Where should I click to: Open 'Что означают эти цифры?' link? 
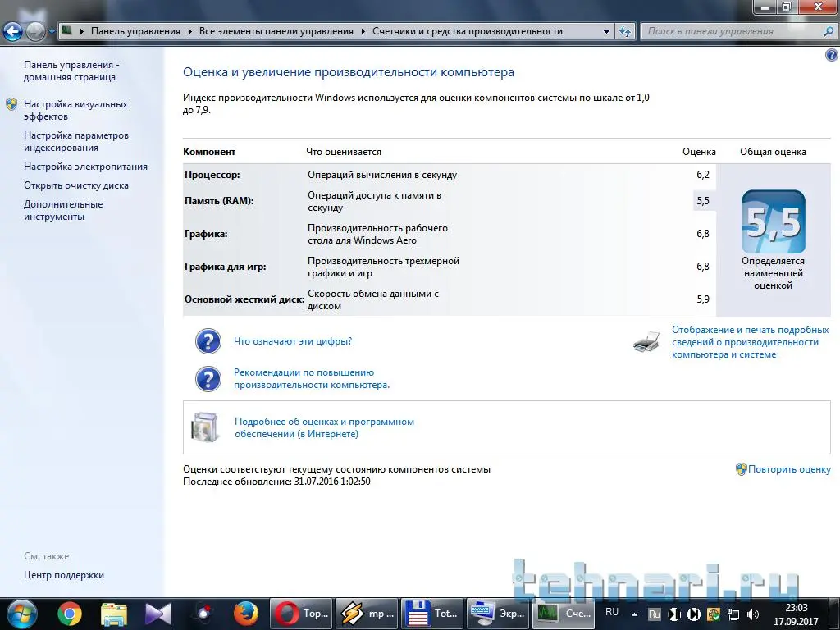click(293, 341)
